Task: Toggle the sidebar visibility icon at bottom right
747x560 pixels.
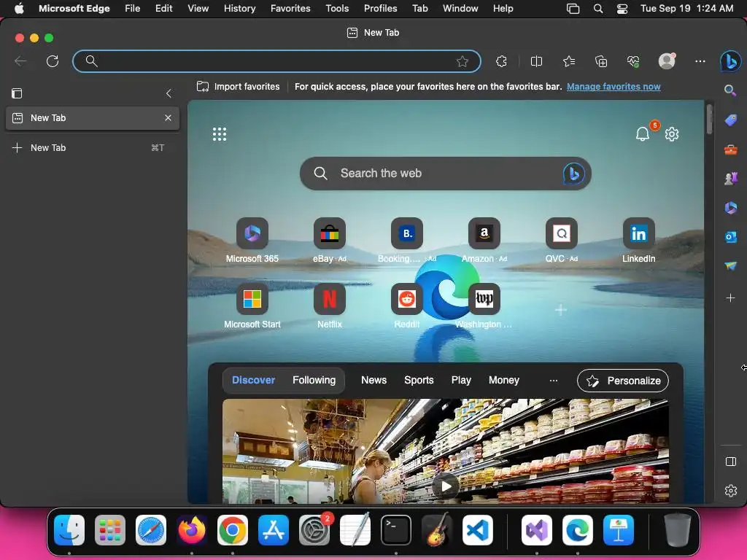Action: click(731, 462)
